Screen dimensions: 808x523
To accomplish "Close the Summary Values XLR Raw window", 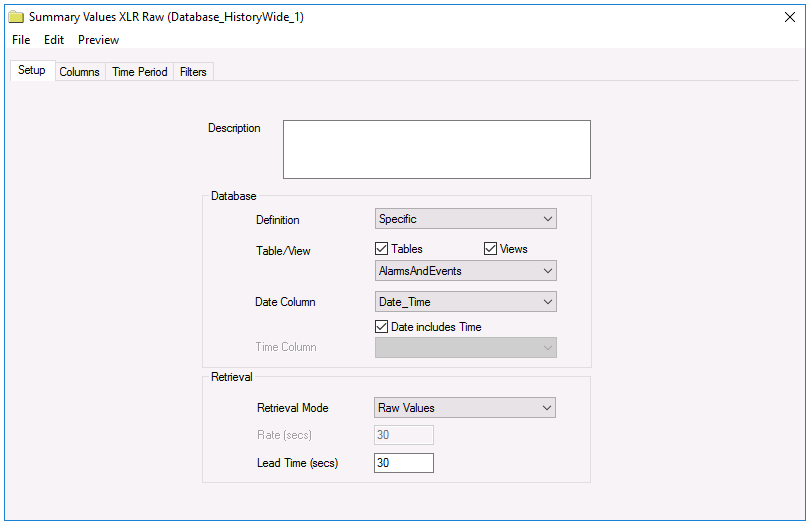I will point(789,17).
